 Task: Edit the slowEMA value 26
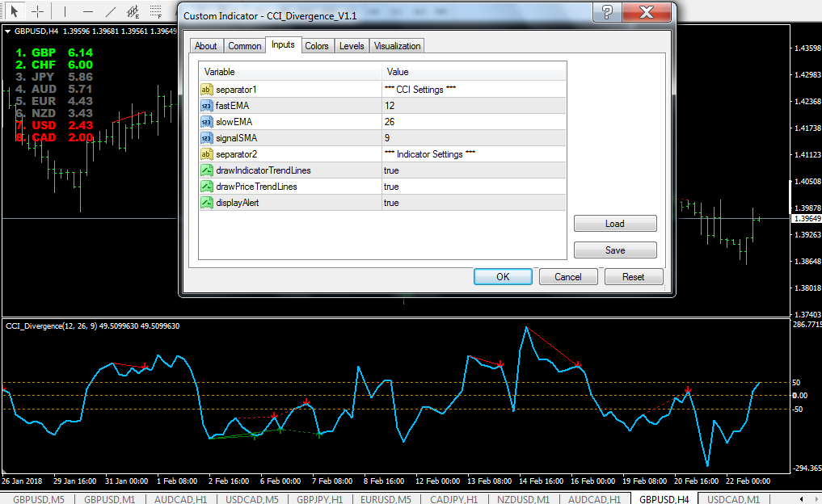(x=474, y=122)
